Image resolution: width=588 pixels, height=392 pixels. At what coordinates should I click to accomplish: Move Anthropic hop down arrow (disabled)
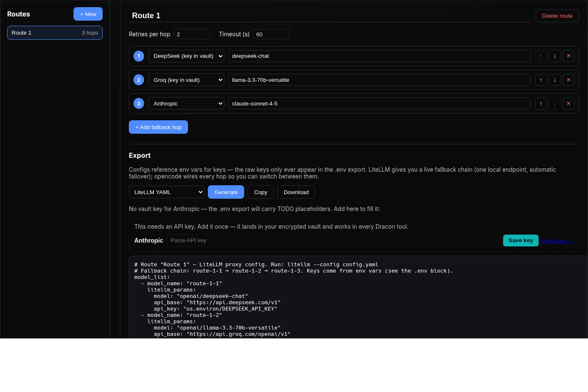555,103
